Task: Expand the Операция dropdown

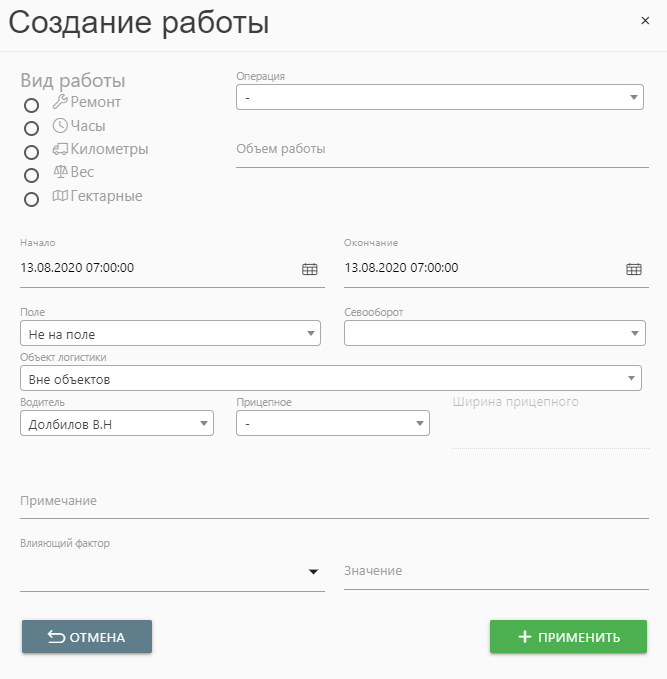Action: [440, 97]
